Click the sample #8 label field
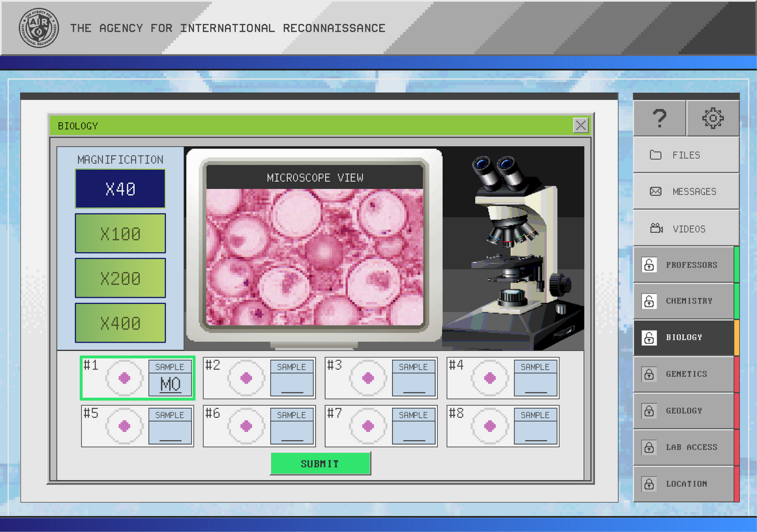This screenshot has height=532, width=757. 535,433
